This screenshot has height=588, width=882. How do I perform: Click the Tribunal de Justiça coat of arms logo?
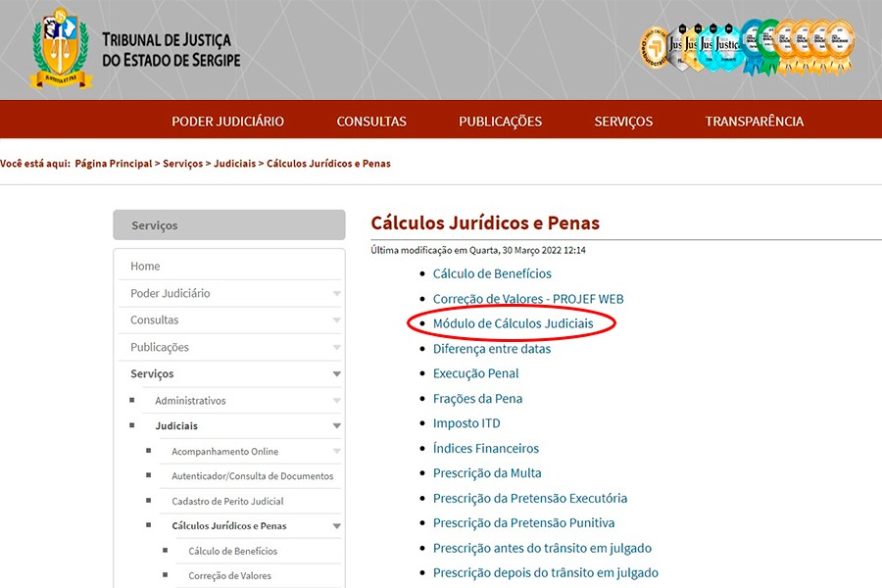click(61, 48)
